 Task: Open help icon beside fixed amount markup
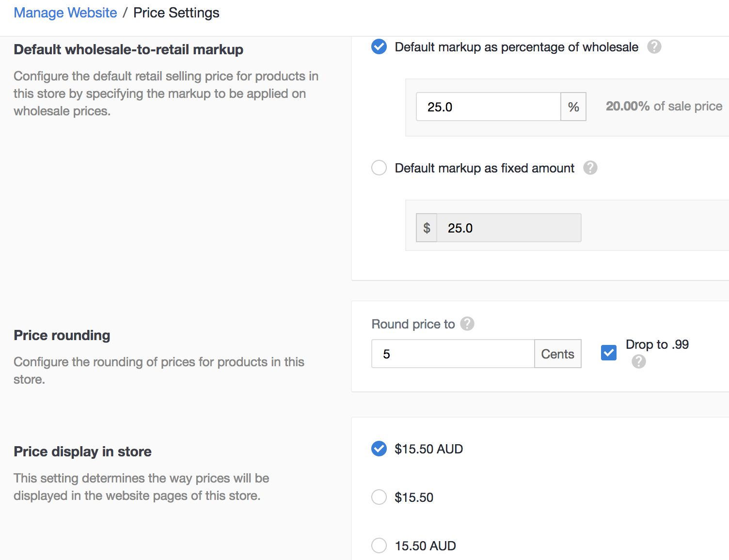tap(590, 168)
